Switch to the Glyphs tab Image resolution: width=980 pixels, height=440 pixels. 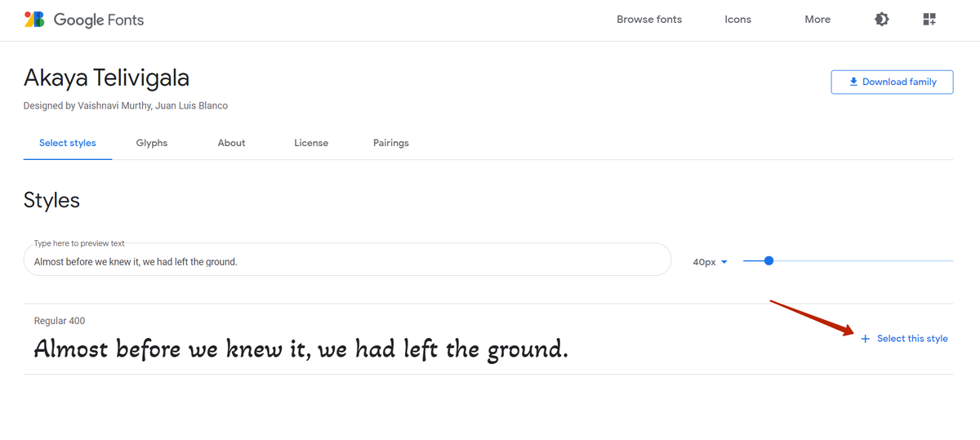pos(152,143)
